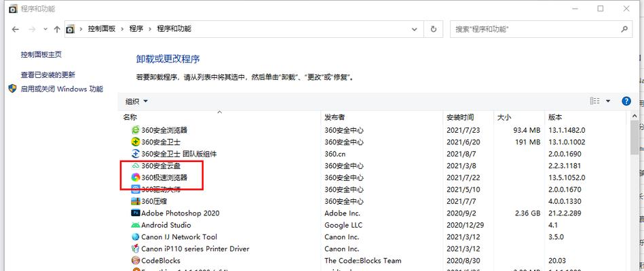The image size is (644, 271).
Task: Click the back navigation arrow
Action: [15, 29]
